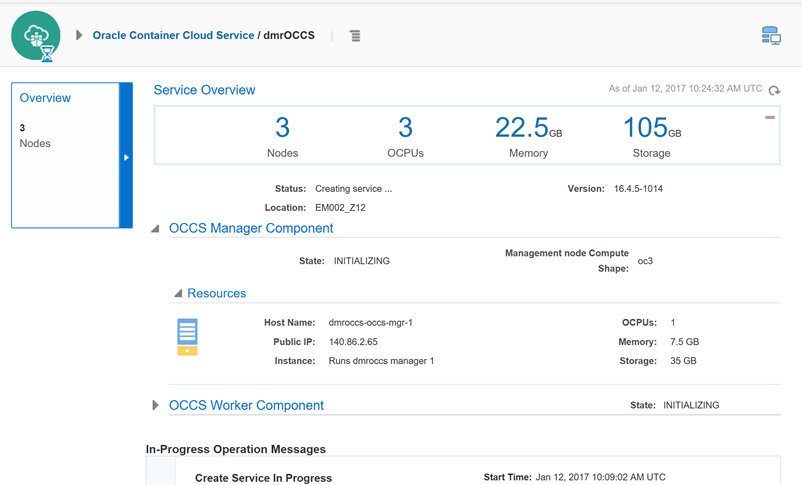Click the Resources heading link
The width and height of the screenshot is (802, 485).
point(216,293)
